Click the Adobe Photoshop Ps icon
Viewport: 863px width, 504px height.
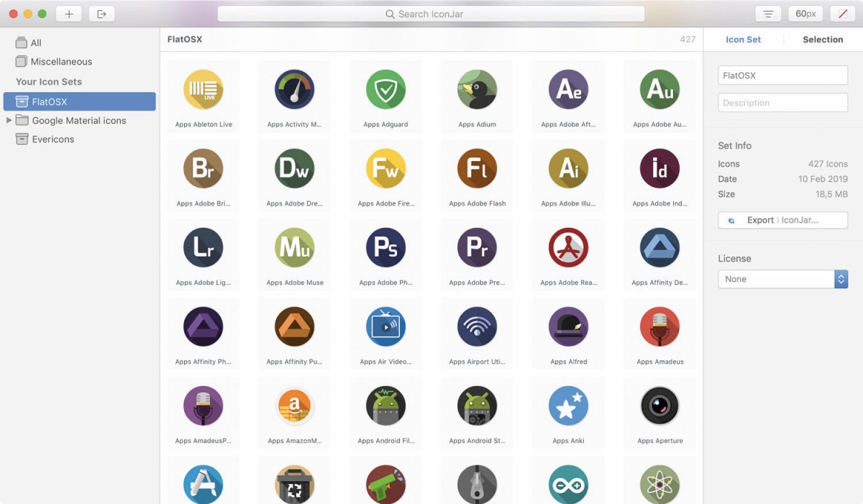click(386, 247)
